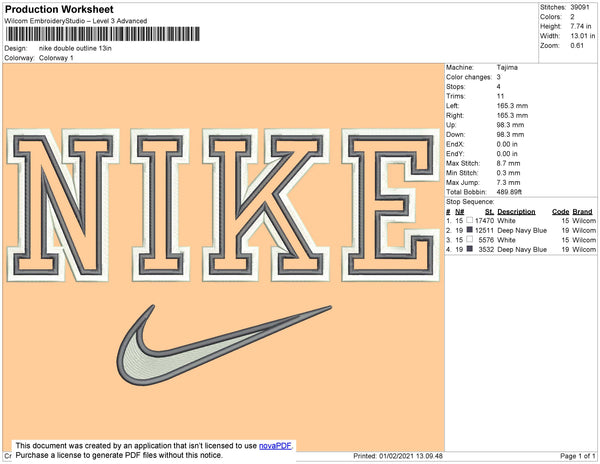600x464 pixels.
Task: Click the 'Wilcom EmbroideryStudio – Level 3 Advanced' subtitle
Action: 76,21
